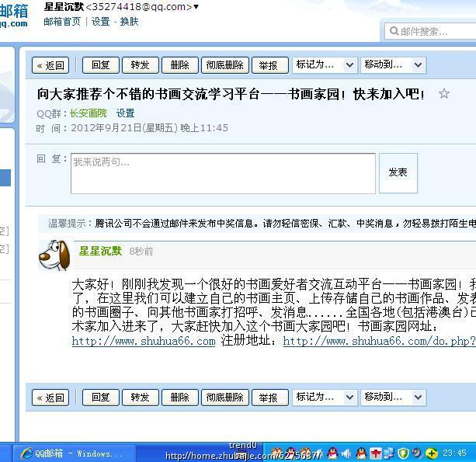The width and height of the screenshot is (476, 462).
Task: Click the red cross tray icon
Action: (x=376, y=453)
